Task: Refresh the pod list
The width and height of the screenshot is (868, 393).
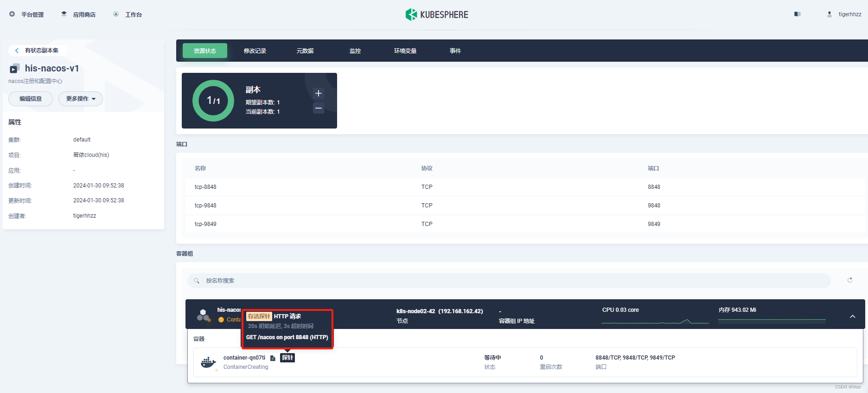Action: point(850,280)
